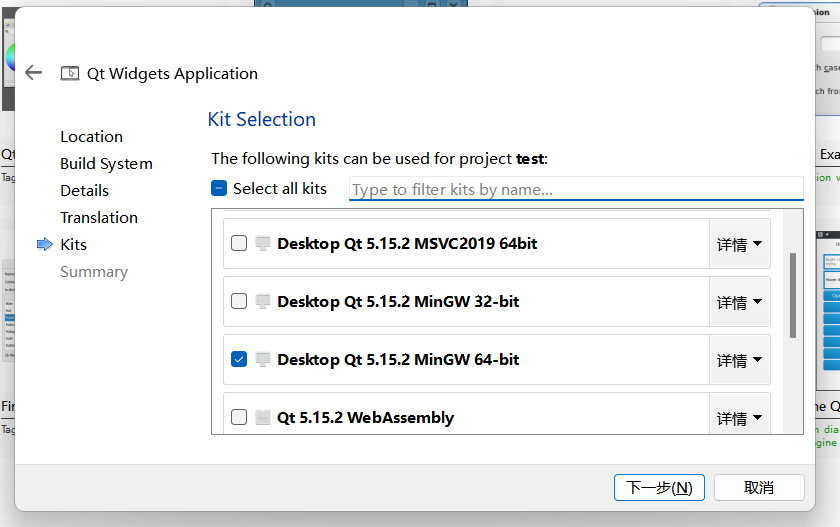Screen dimensions: 840x527
Task: Expand 详情 for the MinGW 32-bit kit
Action: [x=739, y=302]
